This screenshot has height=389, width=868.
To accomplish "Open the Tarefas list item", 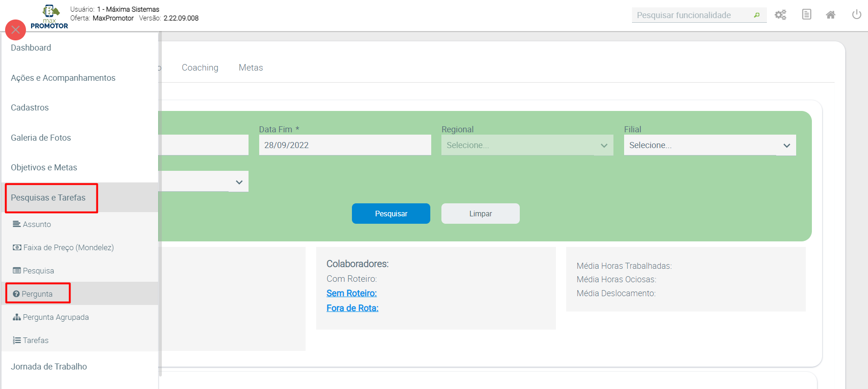I will click(x=36, y=340).
